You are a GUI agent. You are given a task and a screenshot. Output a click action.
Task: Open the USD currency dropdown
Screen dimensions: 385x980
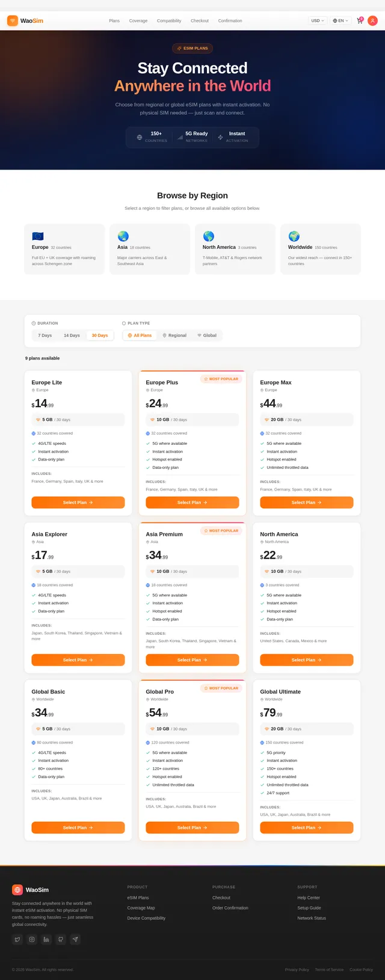tap(317, 20)
